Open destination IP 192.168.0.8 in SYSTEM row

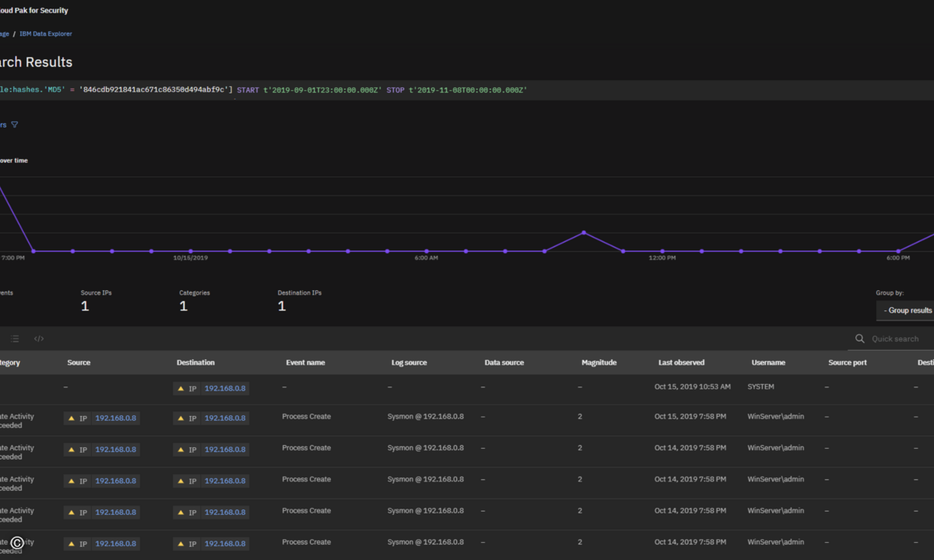pos(225,389)
